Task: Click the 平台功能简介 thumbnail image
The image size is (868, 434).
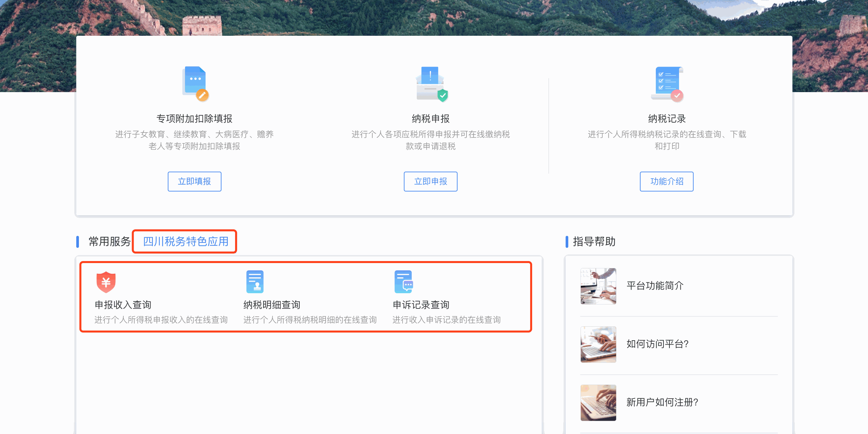Action: [x=598, y=286]
